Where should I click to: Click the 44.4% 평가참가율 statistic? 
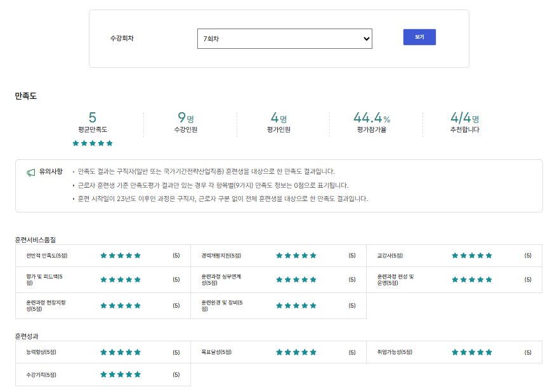(372, 123)
